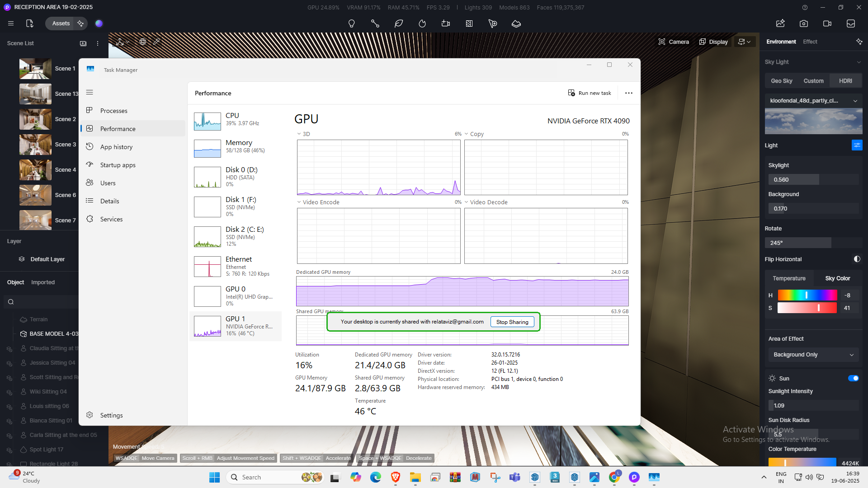Screen dimensions: 868x488
Task: Adjust the Saturation slider
Action: [x=807, y=308]
